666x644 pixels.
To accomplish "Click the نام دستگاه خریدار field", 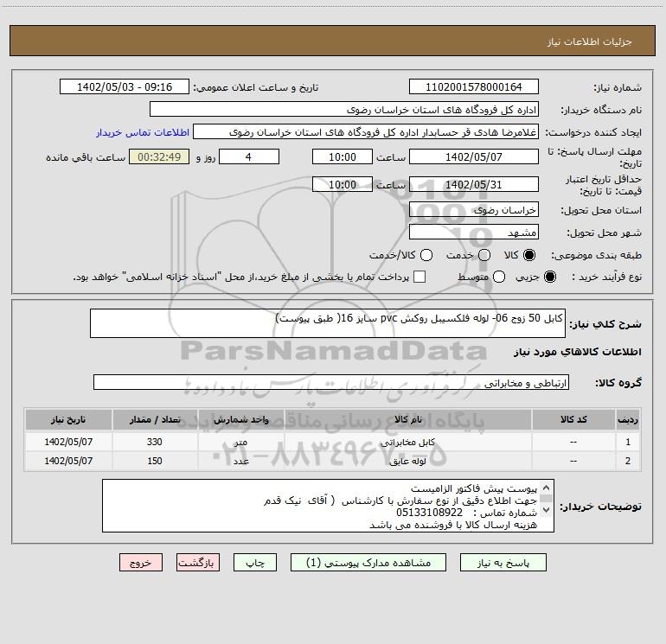I will tap(344, 109).
